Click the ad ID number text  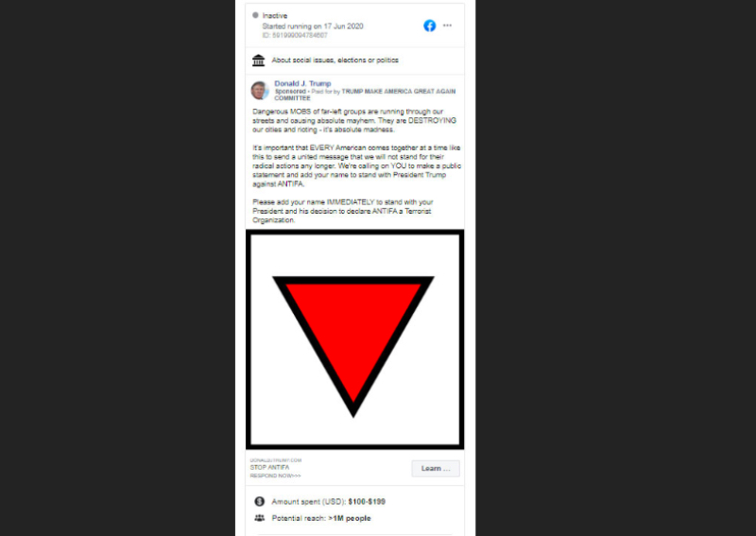tap(295, 35)
